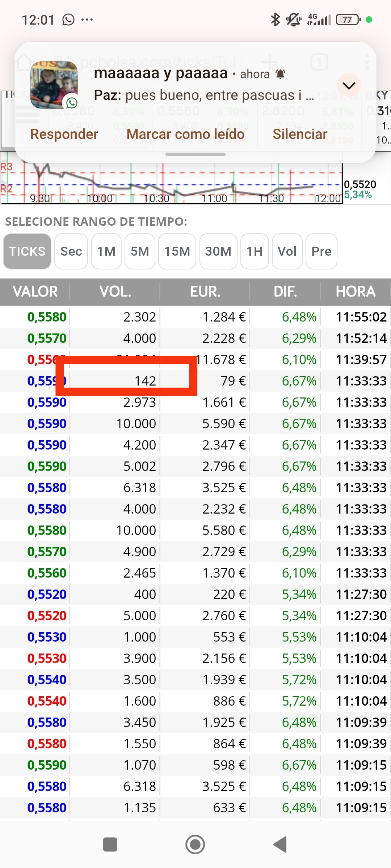Open the Vol range view
Image resolution: width=391 pixels, height=868 pixels.
click(x=287, y=251)
